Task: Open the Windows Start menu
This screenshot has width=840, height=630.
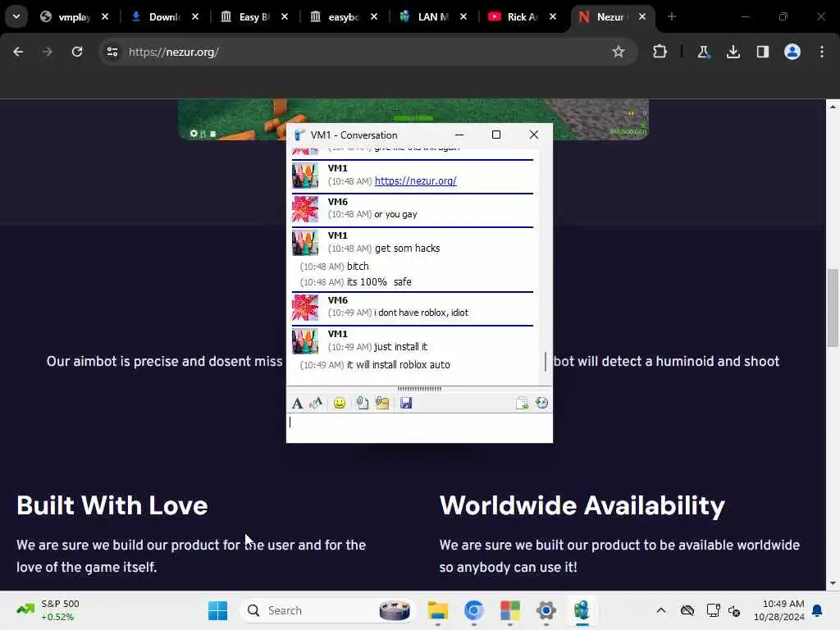Action: click(x=217, y=610)
